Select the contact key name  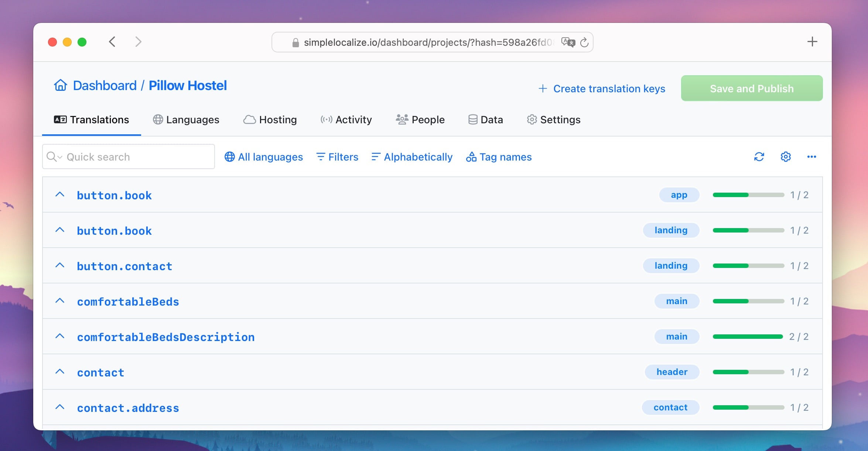click(100, 372)
